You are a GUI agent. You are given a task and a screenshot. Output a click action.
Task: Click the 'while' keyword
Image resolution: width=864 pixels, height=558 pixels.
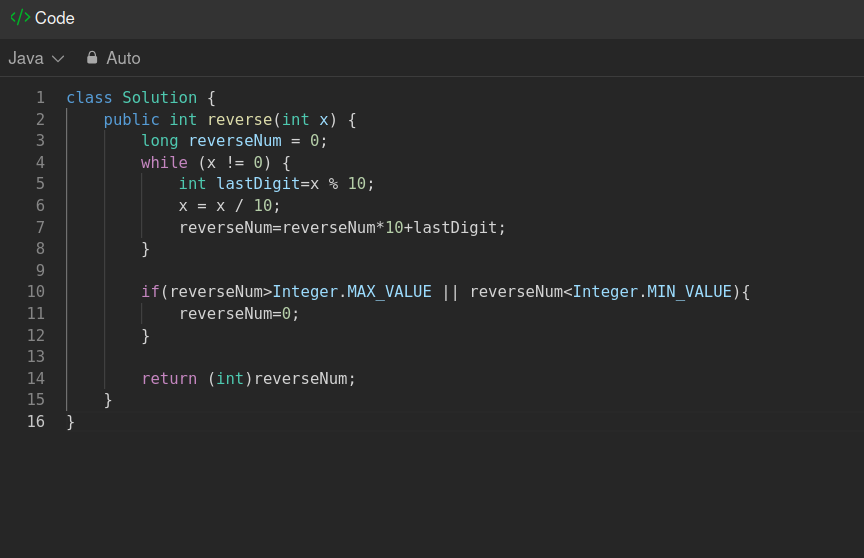click(164, 162)
